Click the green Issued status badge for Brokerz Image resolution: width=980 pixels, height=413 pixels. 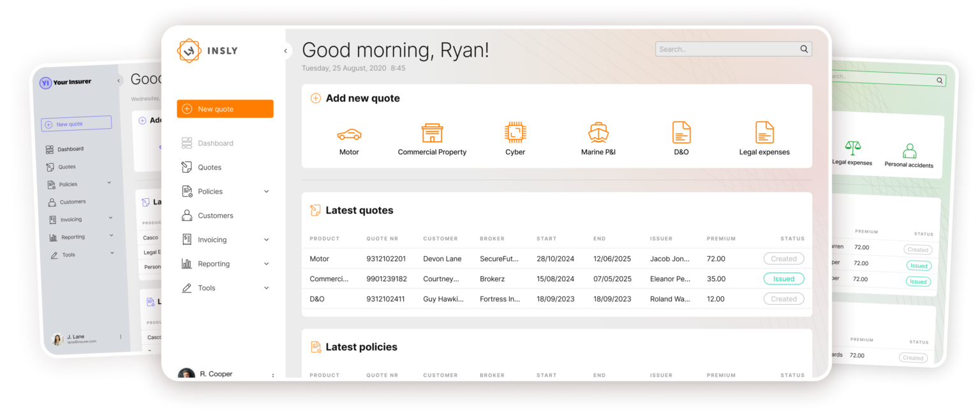pos(783,279)
